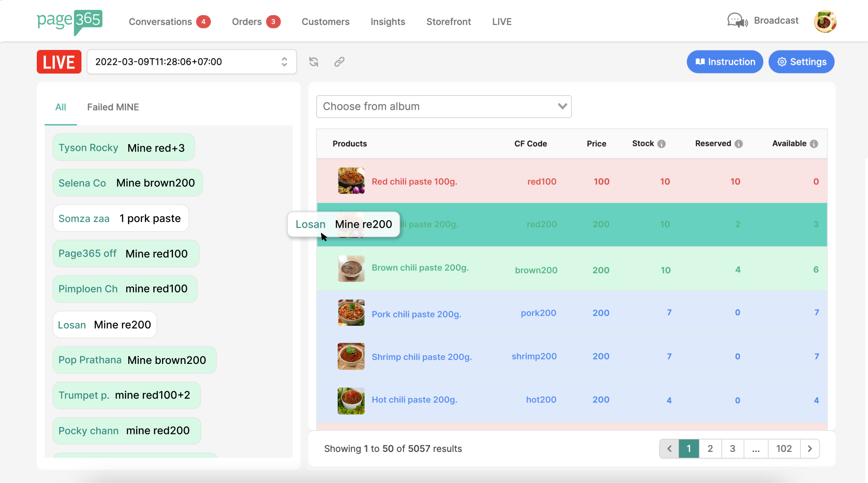Click the Available info icon
The width and height of the screenshot is (868, 483).
click(x=814, y=144)
